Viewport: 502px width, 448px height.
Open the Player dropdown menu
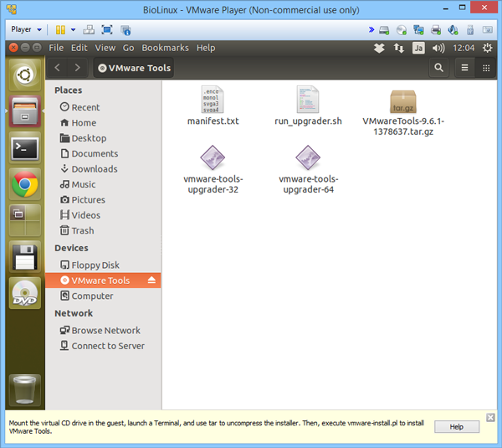click(x=26, y=29)
